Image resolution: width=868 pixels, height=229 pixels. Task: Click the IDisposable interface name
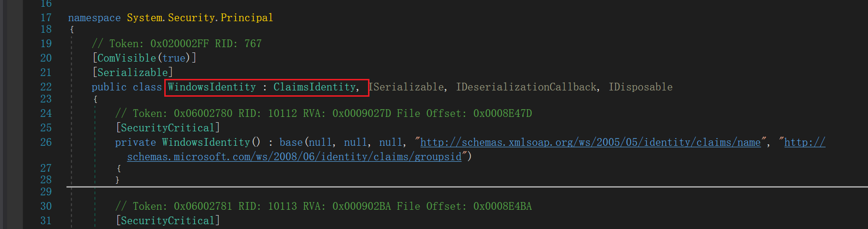641,87
